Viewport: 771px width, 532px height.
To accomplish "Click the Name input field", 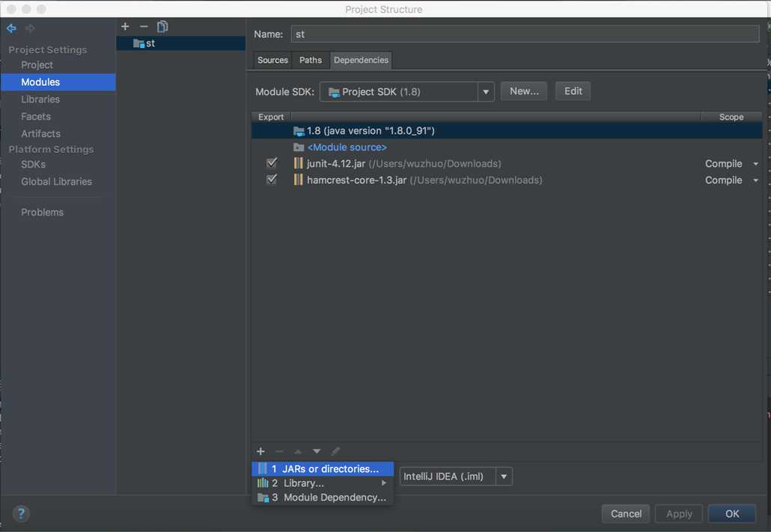I will coord(525,34).
